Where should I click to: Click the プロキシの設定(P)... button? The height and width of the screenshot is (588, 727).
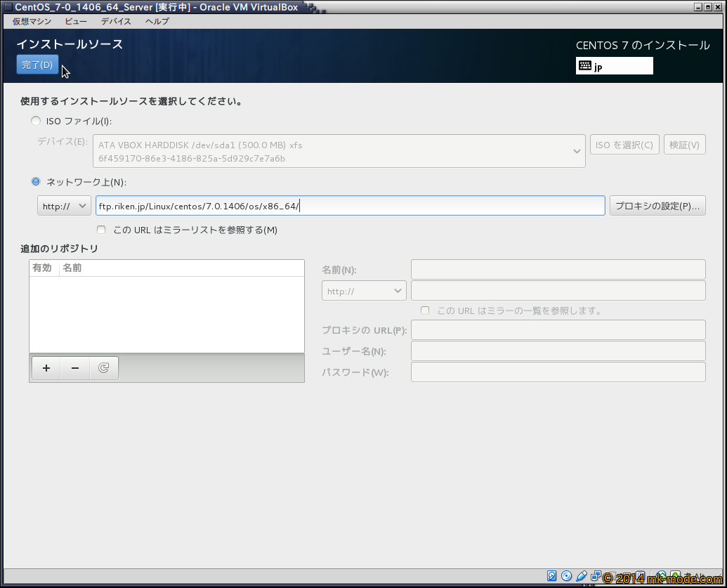click(657, 206)
